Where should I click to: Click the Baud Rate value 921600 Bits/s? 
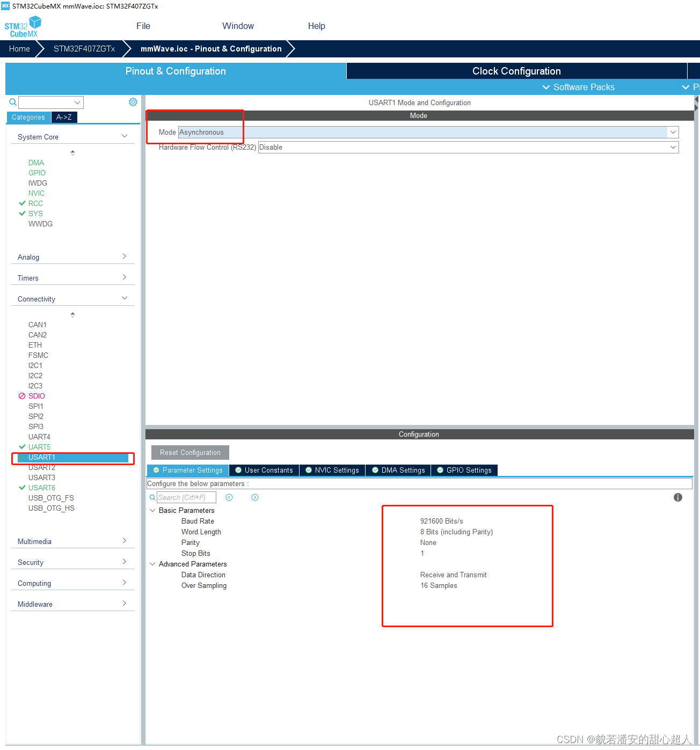pos(442,521)
